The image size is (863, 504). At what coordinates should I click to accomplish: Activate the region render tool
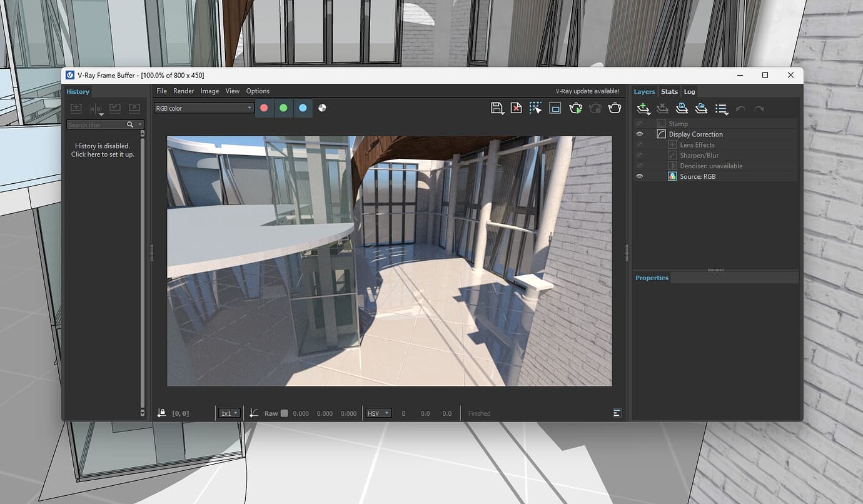point(535,108)
